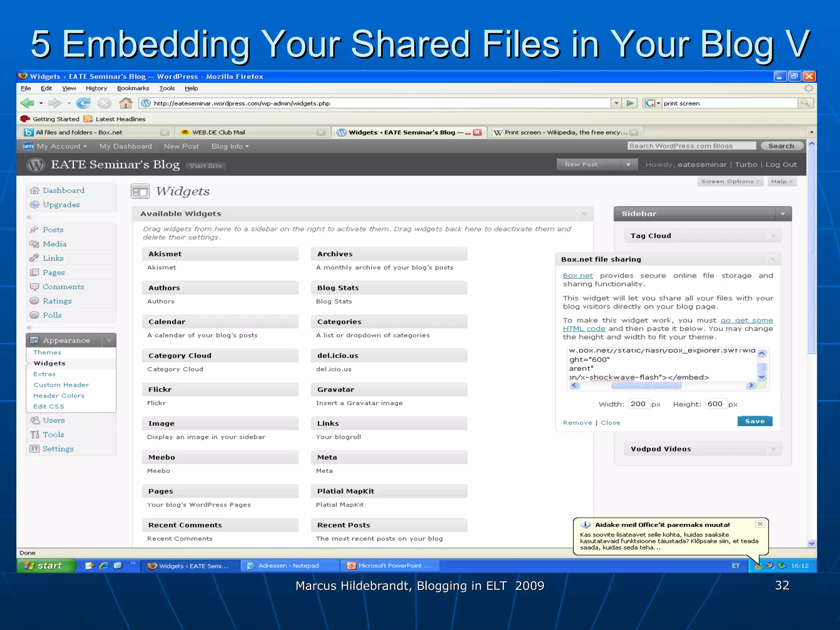The width and height of the screenshot is (840, 630).
Task: Expand the My Account dropdown menu
Action: click(62, 146)
